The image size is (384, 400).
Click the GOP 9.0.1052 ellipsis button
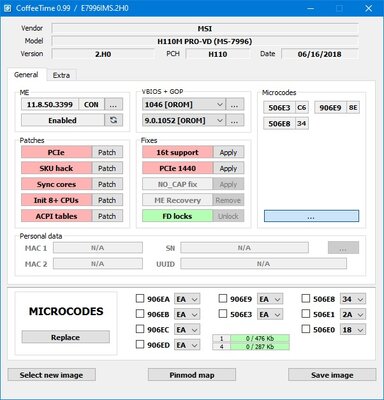point(234,120)
